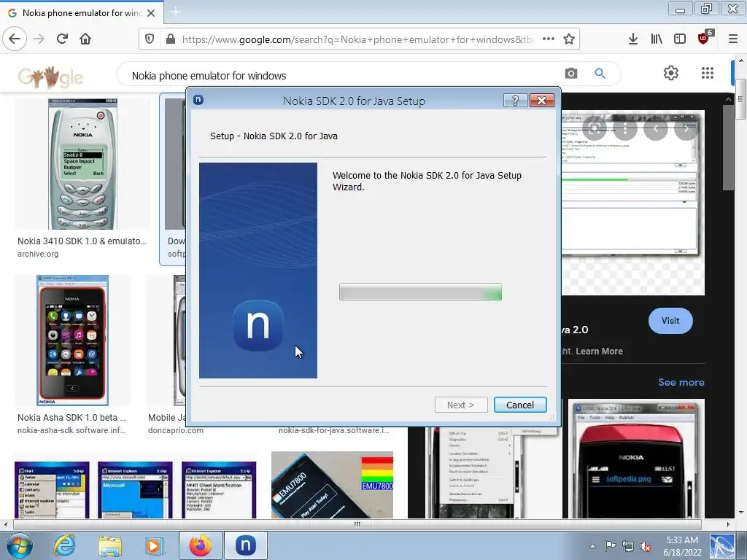Click the setup progress bar

pyautogui.click(x=420, y=292)
